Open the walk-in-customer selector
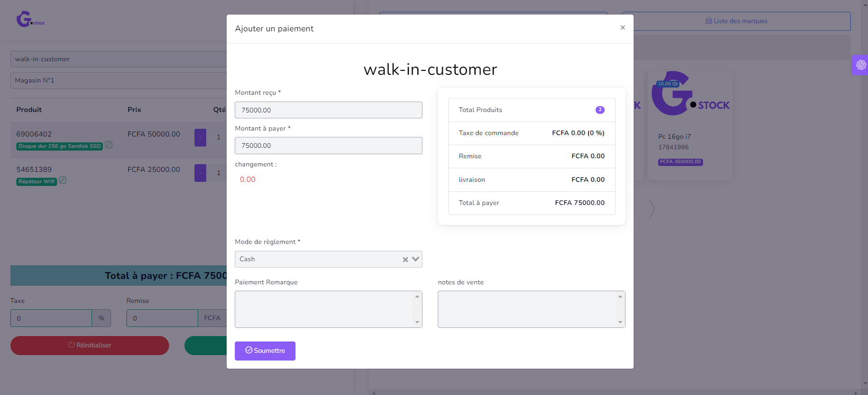 119,59
